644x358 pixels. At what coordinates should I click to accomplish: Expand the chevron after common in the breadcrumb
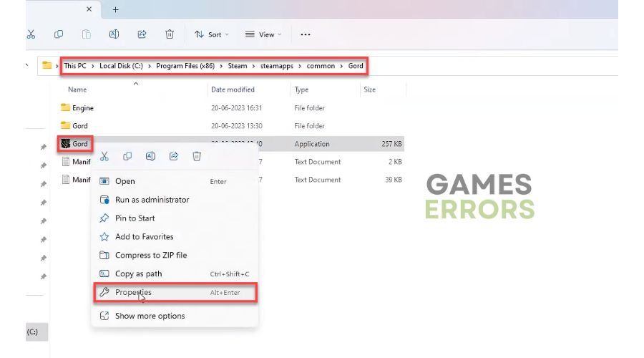[x=341, y=66]
